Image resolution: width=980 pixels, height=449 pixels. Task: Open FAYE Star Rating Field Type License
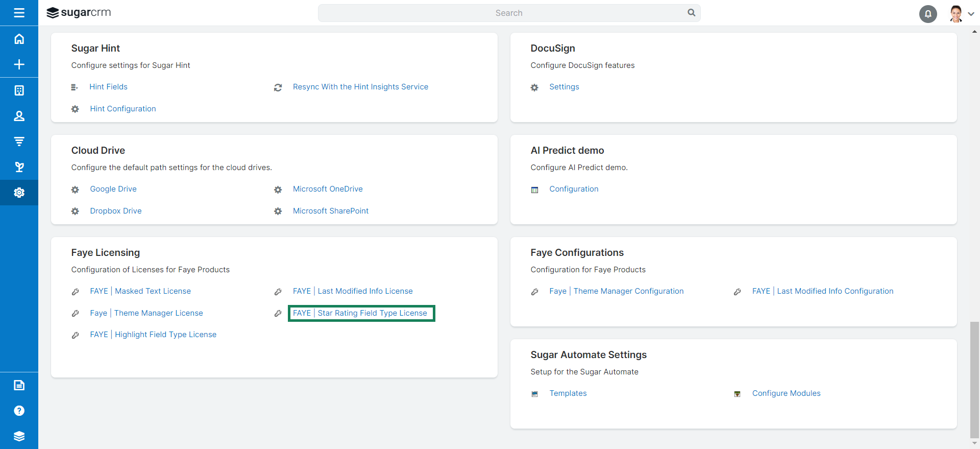[360, 313]
